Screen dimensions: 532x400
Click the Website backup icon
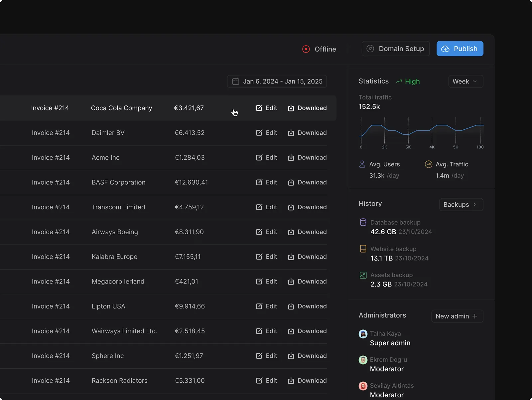(x=363, y=249)
